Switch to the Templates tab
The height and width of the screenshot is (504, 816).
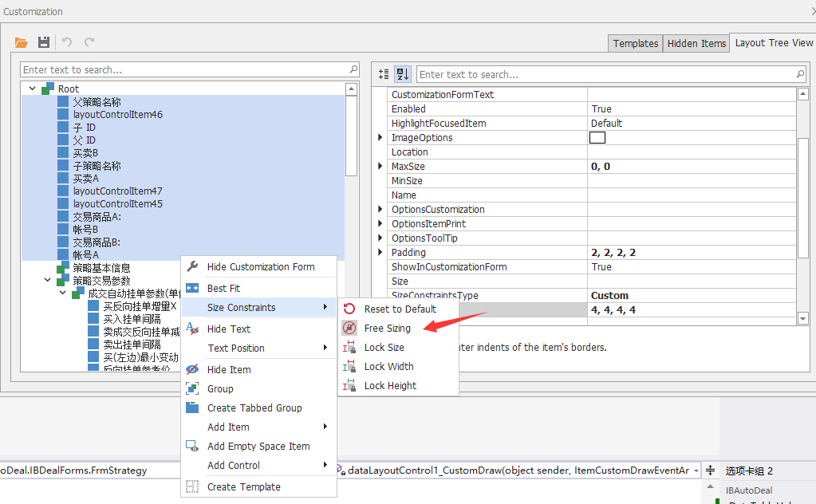pos(635,43)
